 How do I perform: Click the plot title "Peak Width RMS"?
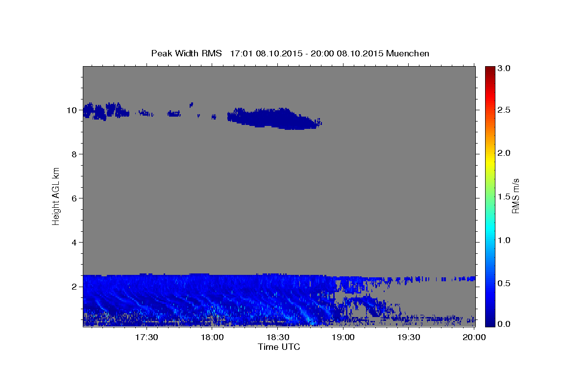coord(186,53)
